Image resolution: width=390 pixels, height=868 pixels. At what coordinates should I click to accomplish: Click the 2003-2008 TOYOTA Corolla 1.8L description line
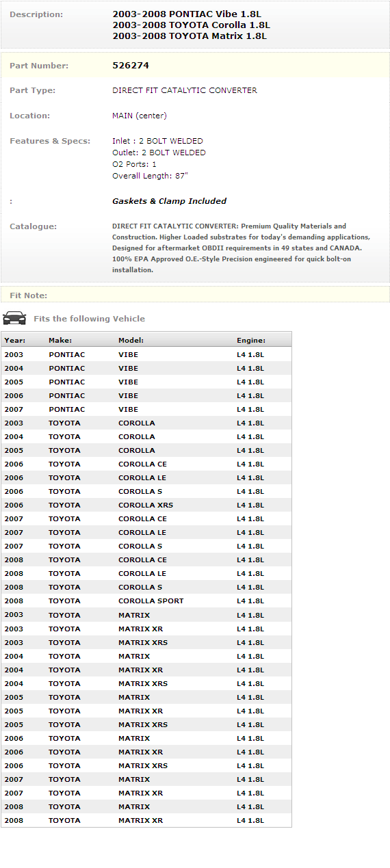tap(191, 25)
